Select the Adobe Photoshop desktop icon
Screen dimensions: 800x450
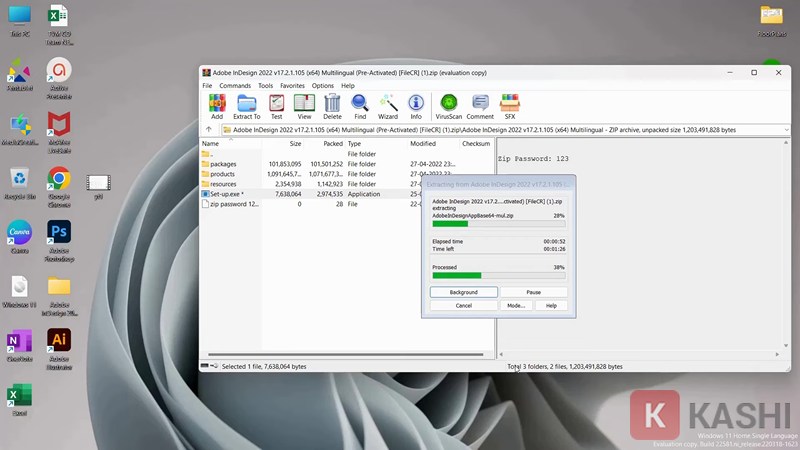pyautogui.click(x=59, y=241)
